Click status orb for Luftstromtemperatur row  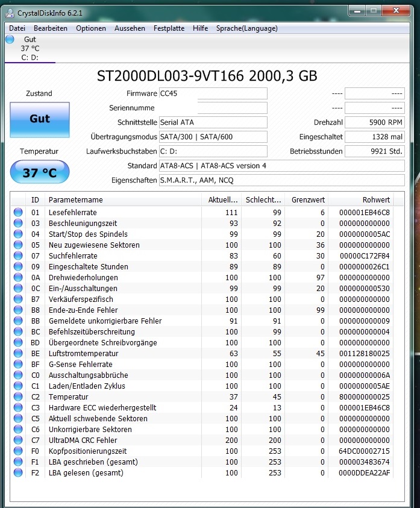pyautogui.click(x=18, y=354)
